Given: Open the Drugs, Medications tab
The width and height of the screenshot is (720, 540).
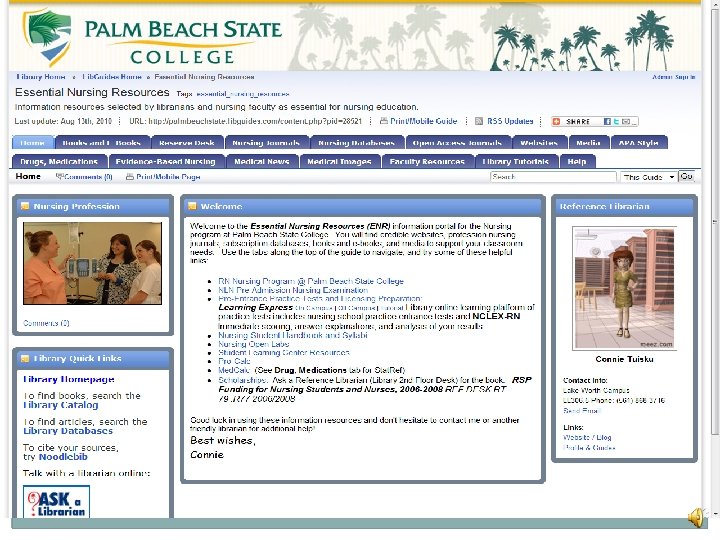Looking at the screenshot, I should pos(59,162).
